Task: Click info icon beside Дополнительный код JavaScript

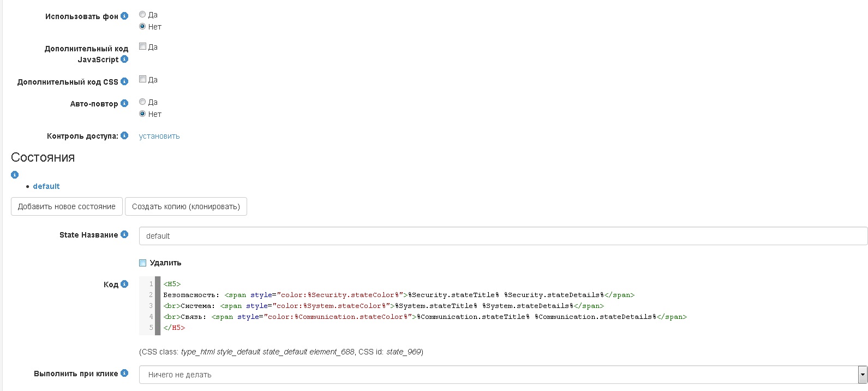Action: coord(124,59)
